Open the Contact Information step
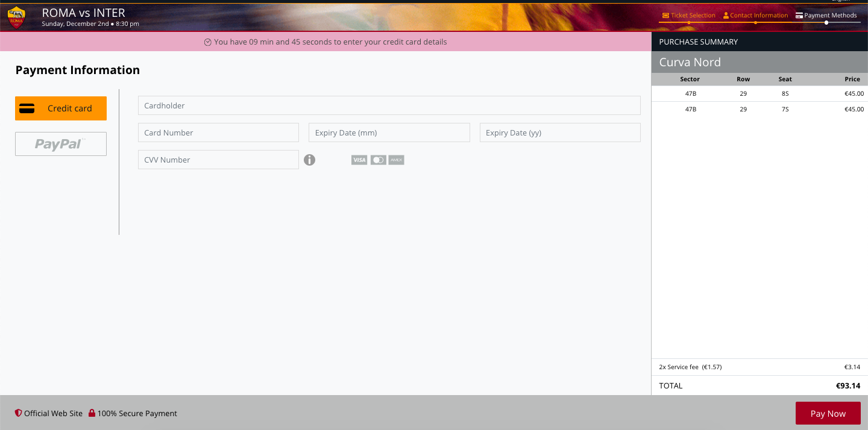 (755, 16)
